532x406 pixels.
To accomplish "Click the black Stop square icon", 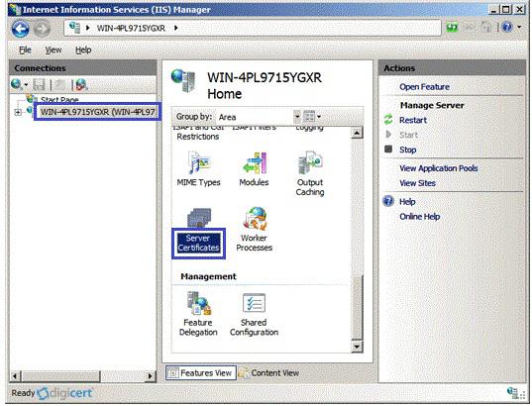I will pos(388,149).
